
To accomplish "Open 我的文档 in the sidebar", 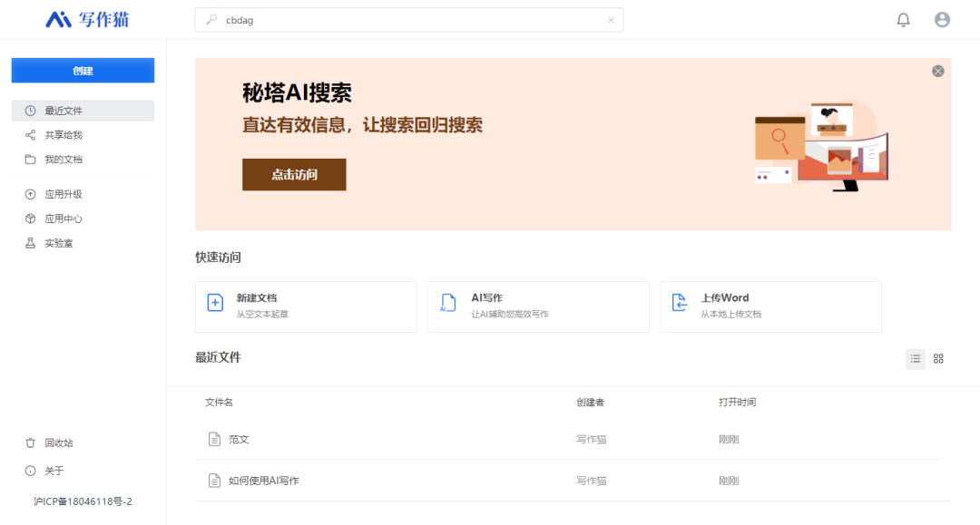I will 83,160.
